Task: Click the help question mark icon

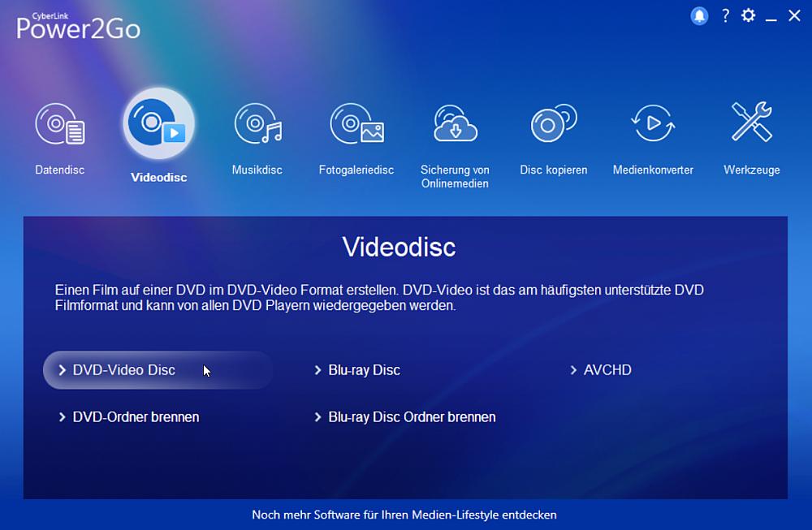Action: tap(725, 15)
